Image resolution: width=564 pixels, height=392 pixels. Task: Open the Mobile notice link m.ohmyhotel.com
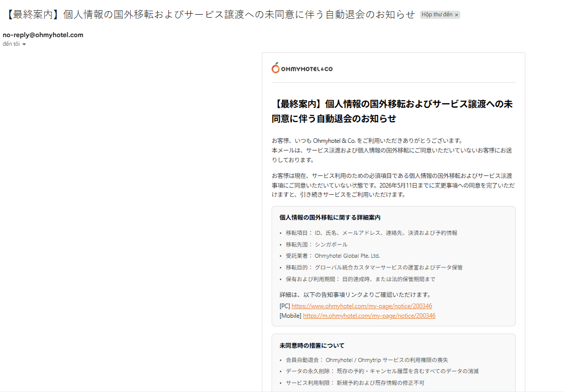pyautogui.click(x=369, y=316)
